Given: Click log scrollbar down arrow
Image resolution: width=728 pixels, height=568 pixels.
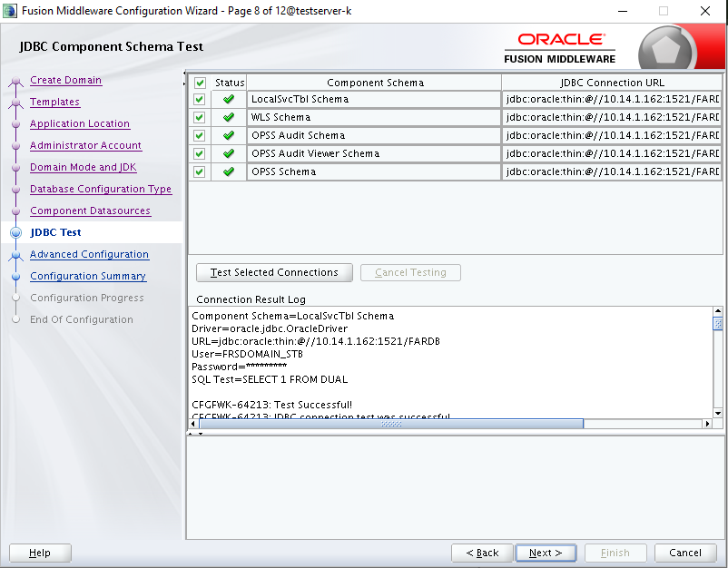Looking at the screenshot, I should (718, 413).
